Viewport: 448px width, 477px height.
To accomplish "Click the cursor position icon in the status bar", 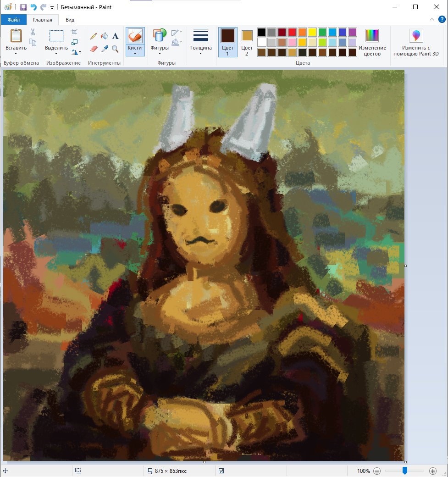I will click(6, 471).
